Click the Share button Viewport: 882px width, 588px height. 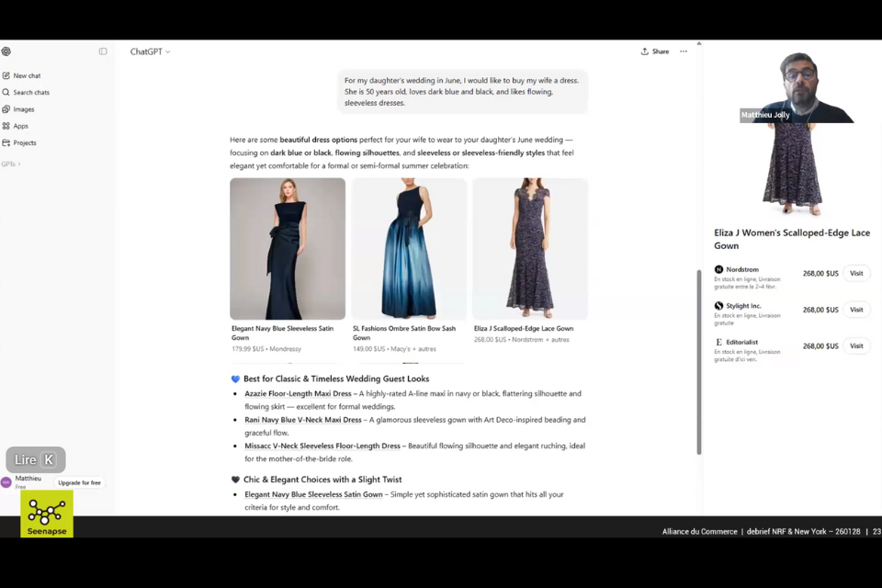click(x=655, y=51)
